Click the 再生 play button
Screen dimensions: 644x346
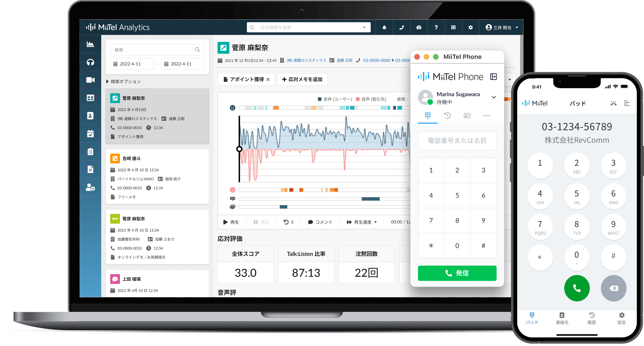point(231,222)
